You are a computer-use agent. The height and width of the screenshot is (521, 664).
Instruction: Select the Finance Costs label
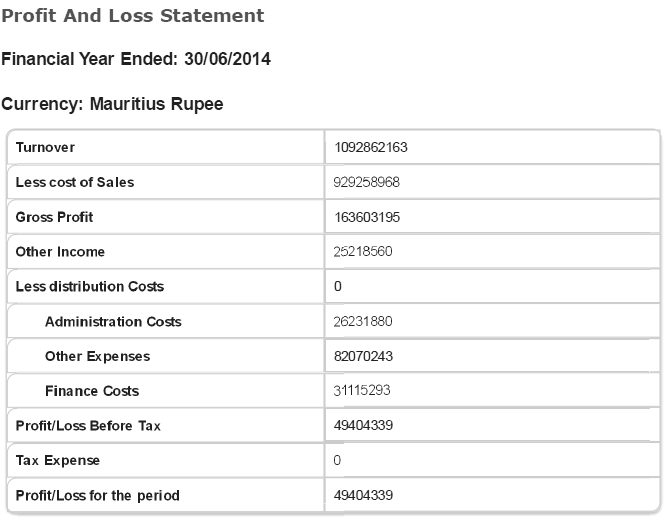point(92,391)
